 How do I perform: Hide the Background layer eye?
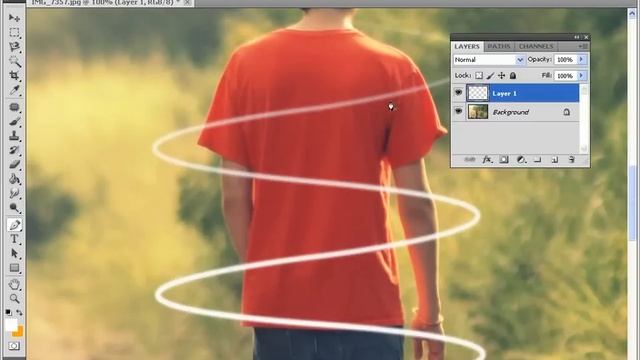point(458,111)
